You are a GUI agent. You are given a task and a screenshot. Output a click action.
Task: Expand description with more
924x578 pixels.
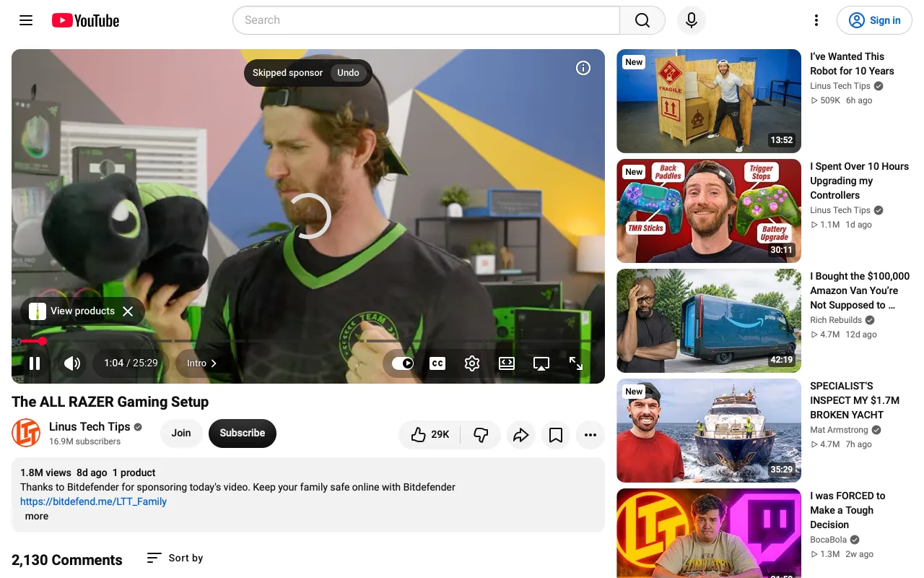(x=37, y=516)
